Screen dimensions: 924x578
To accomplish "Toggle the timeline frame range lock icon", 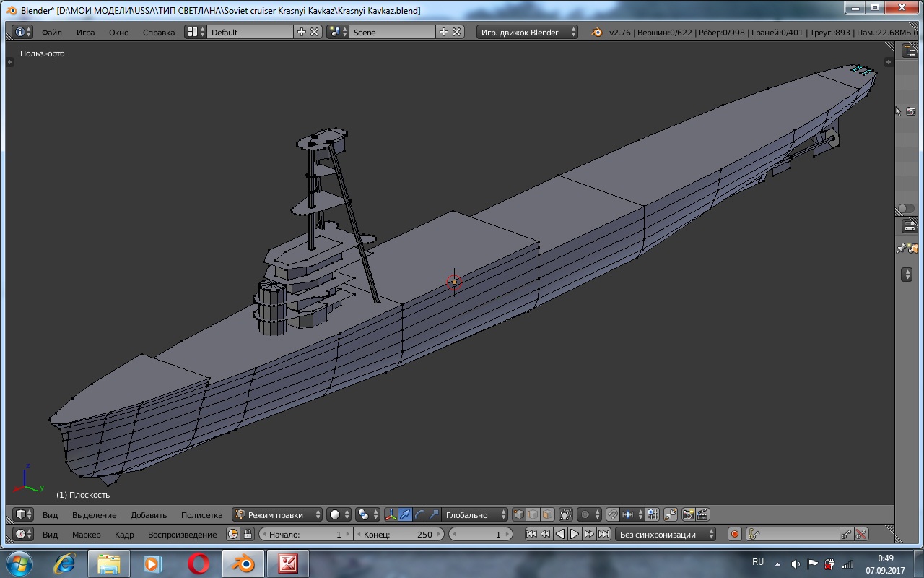I will point(248,535).
